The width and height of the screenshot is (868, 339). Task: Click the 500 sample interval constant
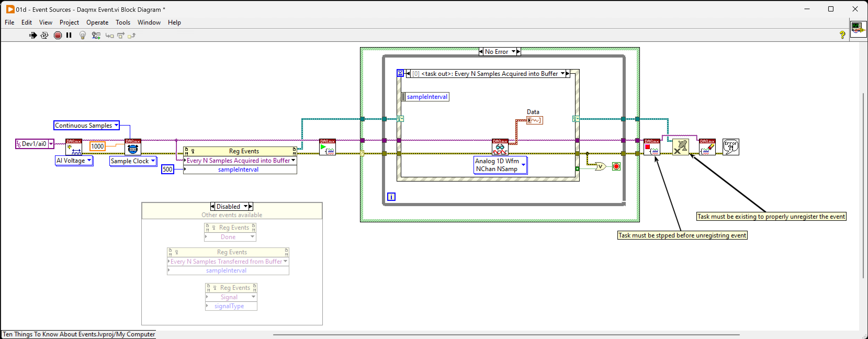(x=167, y=169)
